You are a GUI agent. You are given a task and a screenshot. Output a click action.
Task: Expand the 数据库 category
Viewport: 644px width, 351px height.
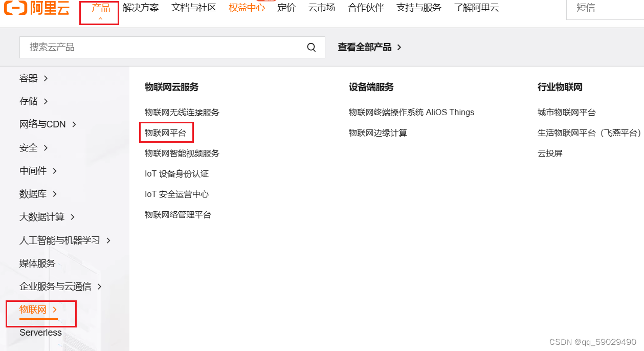coord(38,194)
